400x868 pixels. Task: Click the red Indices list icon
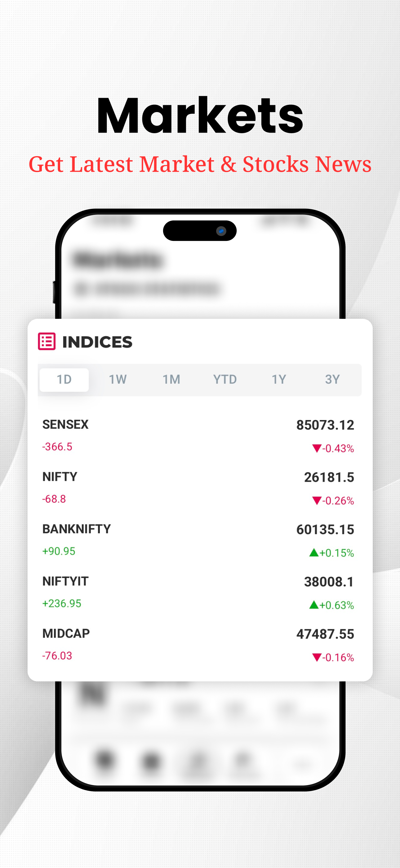(x=47, y=342)
